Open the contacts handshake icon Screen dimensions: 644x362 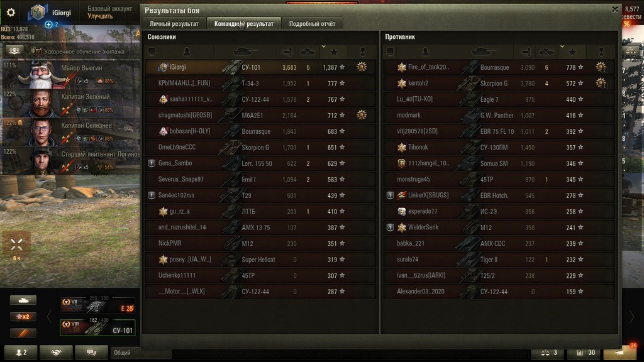click(x=56, y=353)
